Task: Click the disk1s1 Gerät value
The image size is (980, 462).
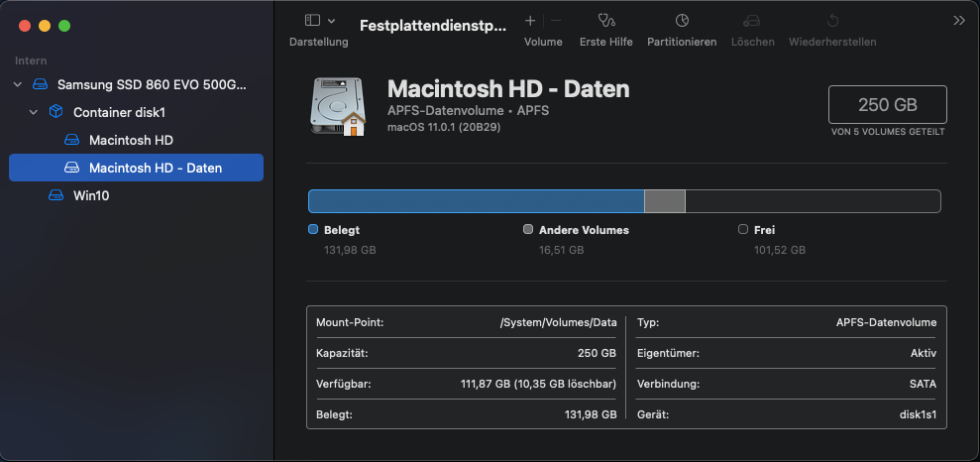Action: [x=917, y=413]
